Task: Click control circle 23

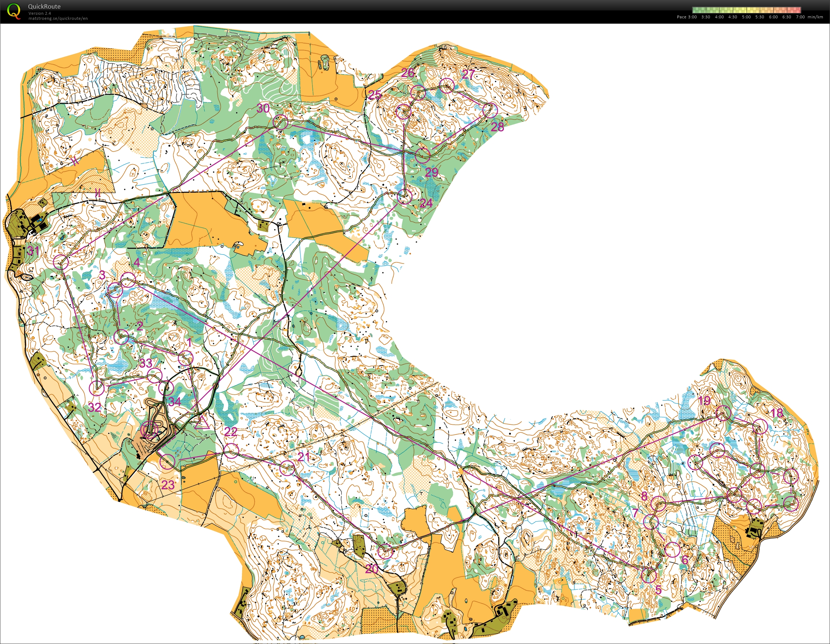Action: pos(167,461)
